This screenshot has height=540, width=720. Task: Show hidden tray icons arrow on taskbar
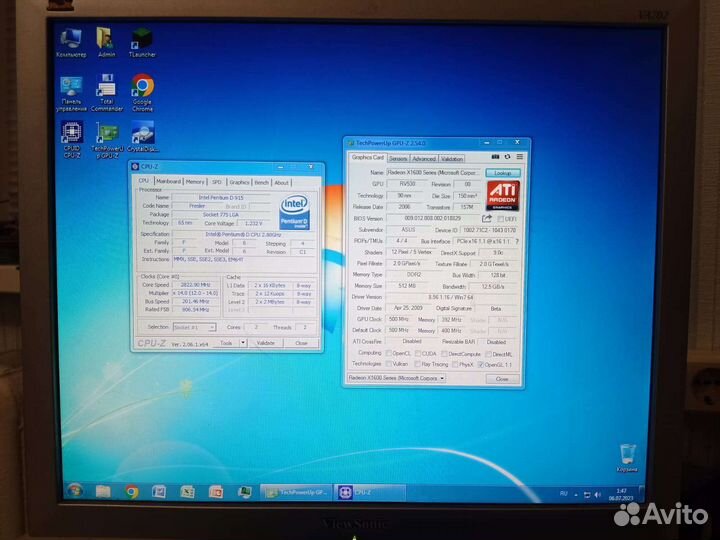tap(576, 495)
